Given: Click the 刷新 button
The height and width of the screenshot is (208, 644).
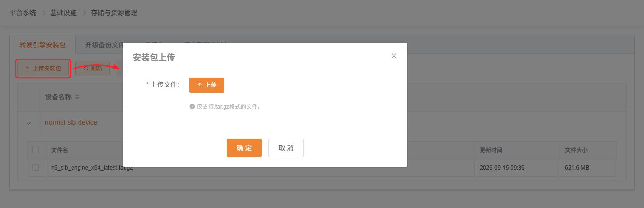Looking at the screenshot, I should [x=93, y=69].
